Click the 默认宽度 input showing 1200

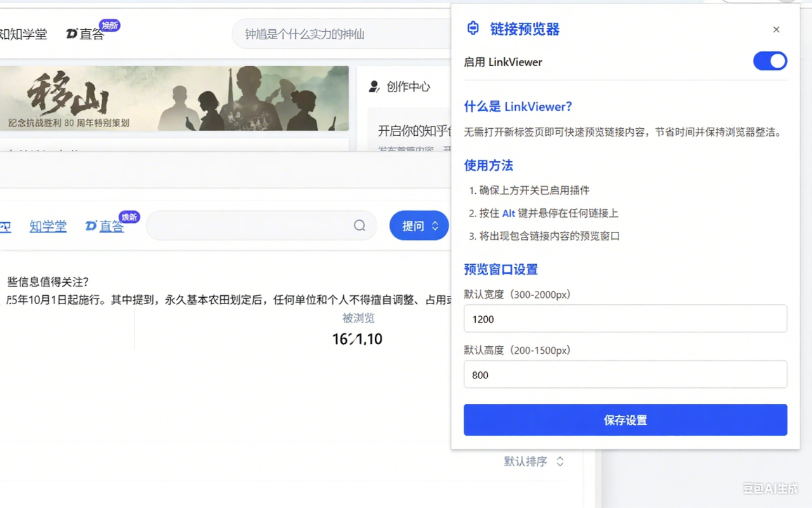click(x=625, y=319)
